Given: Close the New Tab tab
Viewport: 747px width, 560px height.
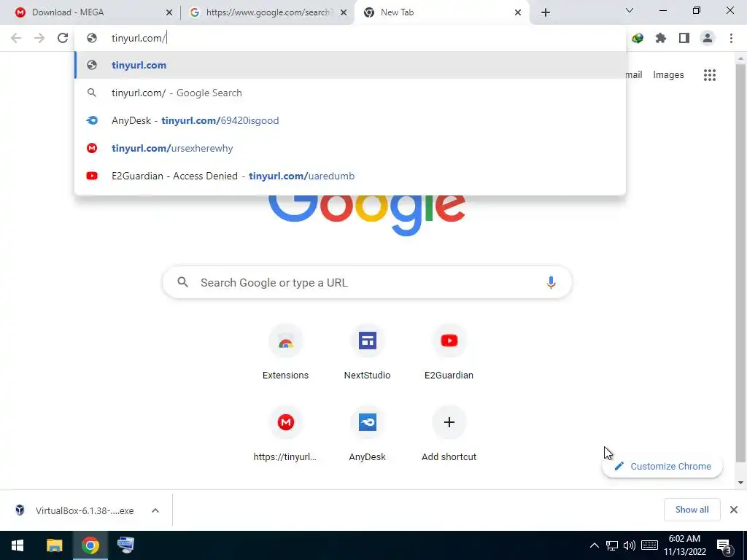Looking at the screenshot, I should point(518,12).
